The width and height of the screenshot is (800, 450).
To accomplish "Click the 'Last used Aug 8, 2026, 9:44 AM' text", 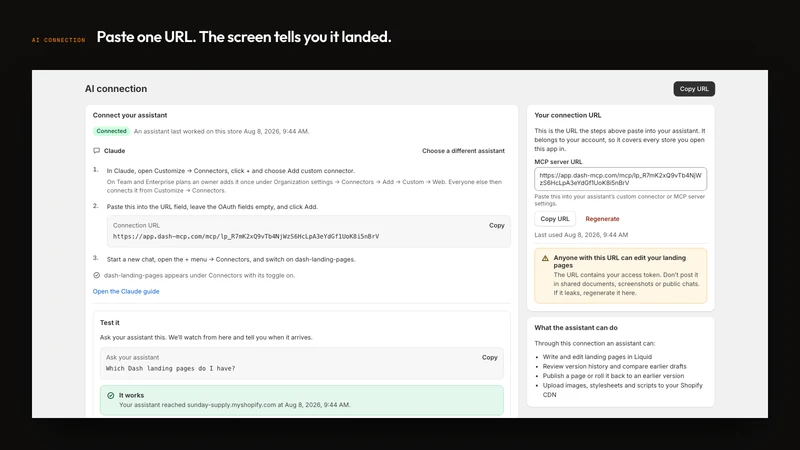I will pyautogui.click(x=581, y=235).
